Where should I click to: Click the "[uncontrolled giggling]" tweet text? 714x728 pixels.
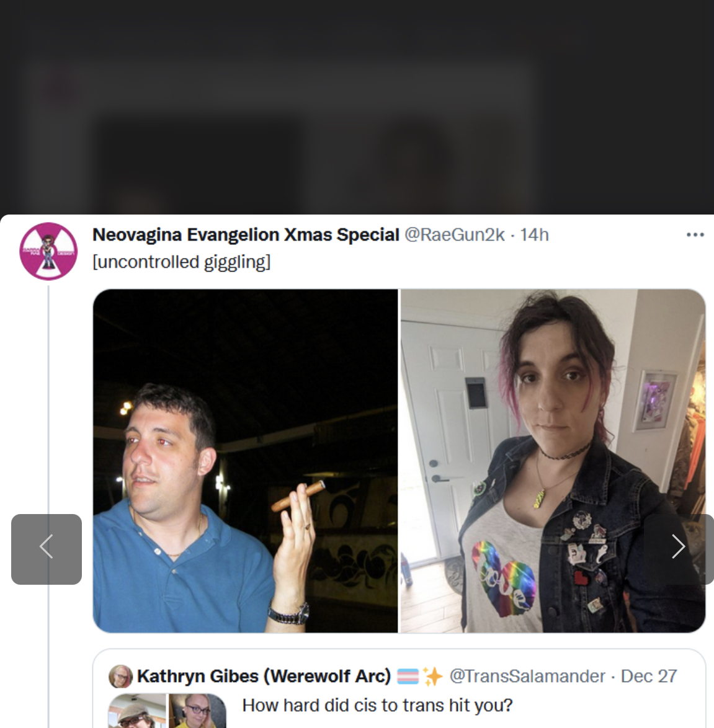click(x=181, y=262)
